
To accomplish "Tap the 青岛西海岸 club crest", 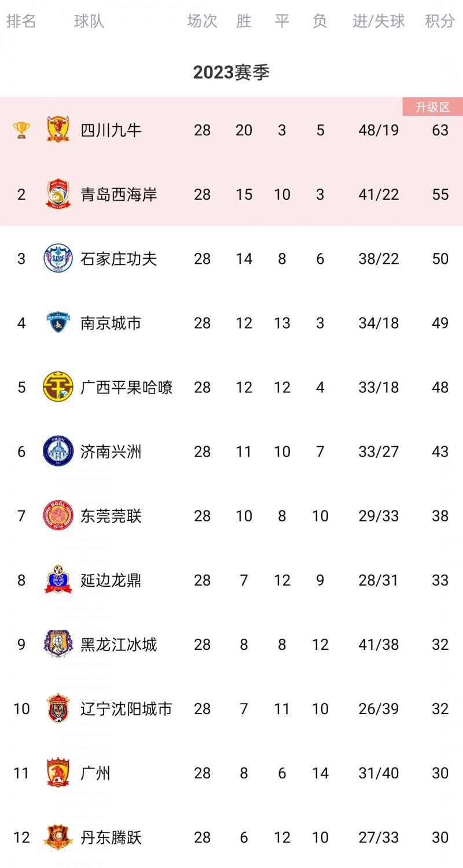I will [x=58, y=194].
